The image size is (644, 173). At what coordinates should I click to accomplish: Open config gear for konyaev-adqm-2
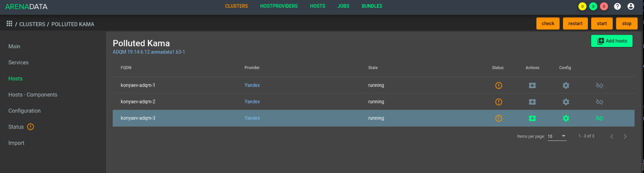point(566,102)
